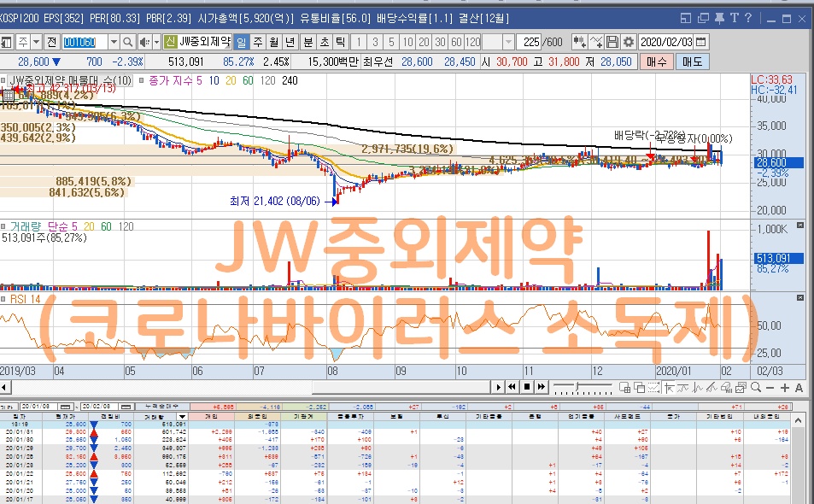The width and height of the screenshot is (814, 504).
Task: Select the 5 interval button
Action: tap(391, 42)
